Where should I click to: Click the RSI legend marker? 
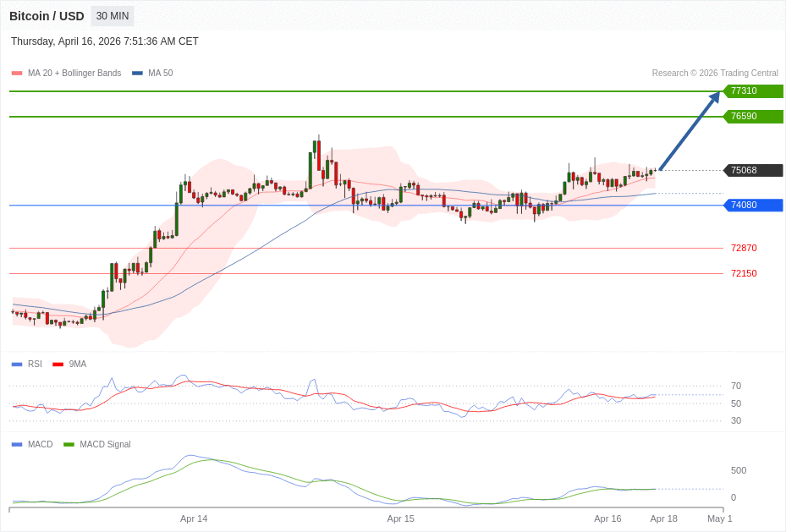tap(17, 365)
